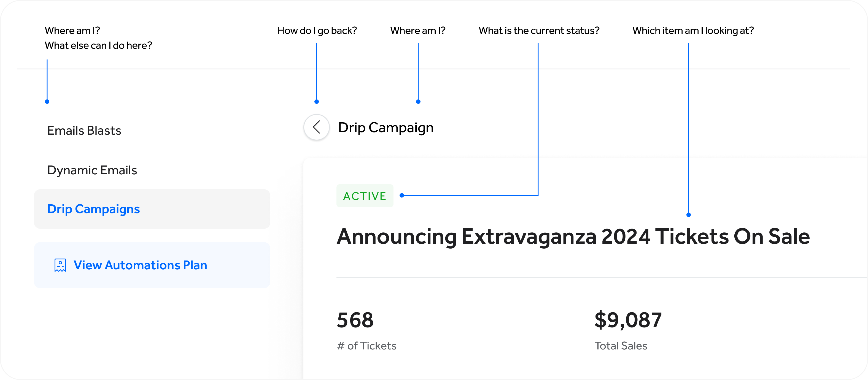Click blue dot beside ACTIVE badge

402,195
